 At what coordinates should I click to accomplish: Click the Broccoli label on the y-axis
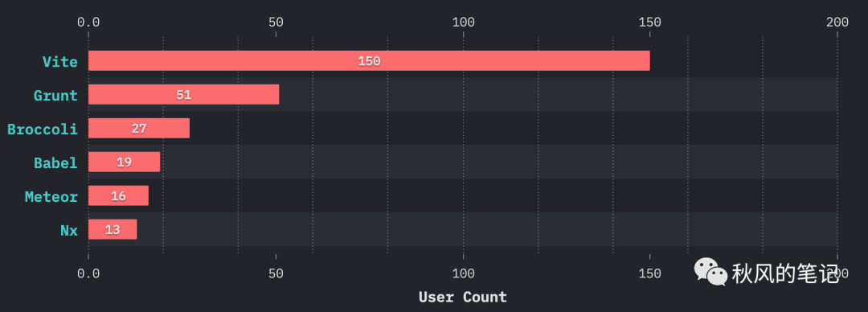click(43, 129)
